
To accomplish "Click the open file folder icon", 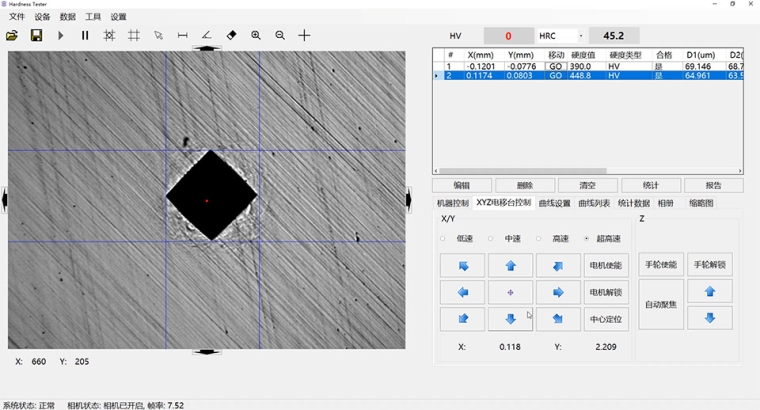I will pos(12,35).
